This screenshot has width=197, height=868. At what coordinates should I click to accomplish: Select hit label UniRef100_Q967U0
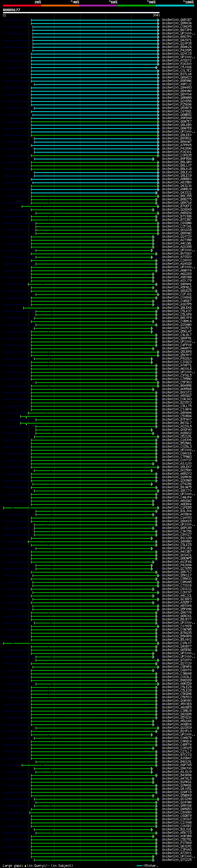click(x=177, y=768)
